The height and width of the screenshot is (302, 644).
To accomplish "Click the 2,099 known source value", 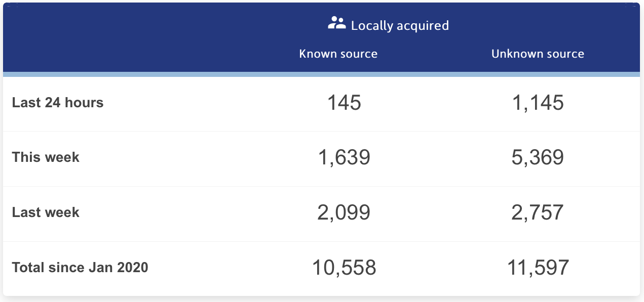I will pos(344,212).
